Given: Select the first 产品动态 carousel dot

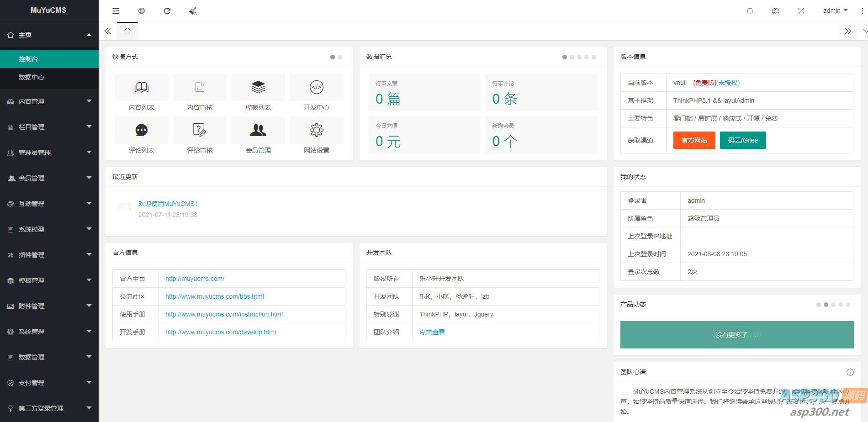Looking at the screenshot, I should pyautogui.click(x=818, y=305).
